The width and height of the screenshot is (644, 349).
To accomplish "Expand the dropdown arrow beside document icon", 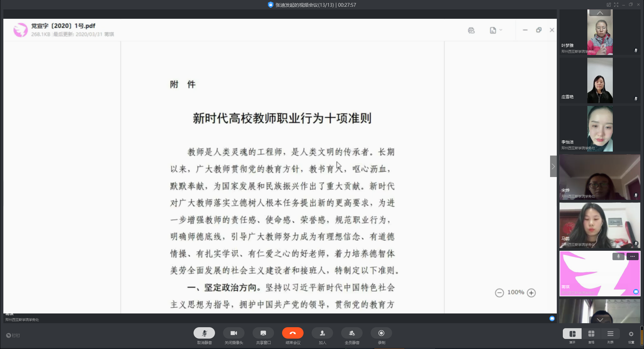I will (x=501, y=30).
